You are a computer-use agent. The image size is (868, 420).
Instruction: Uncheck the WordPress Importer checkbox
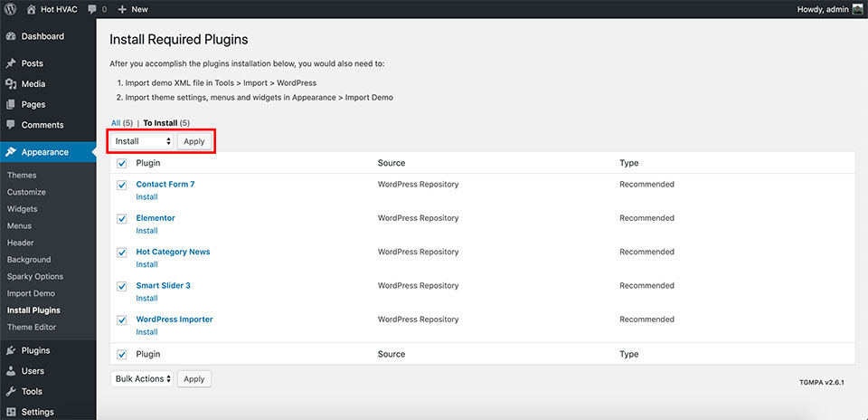coord(122,320)
